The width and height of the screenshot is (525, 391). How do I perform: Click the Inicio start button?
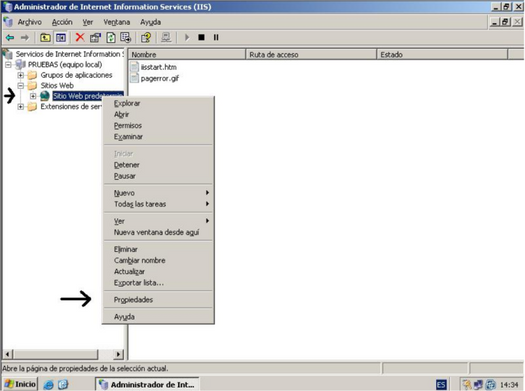click(20, 384)
